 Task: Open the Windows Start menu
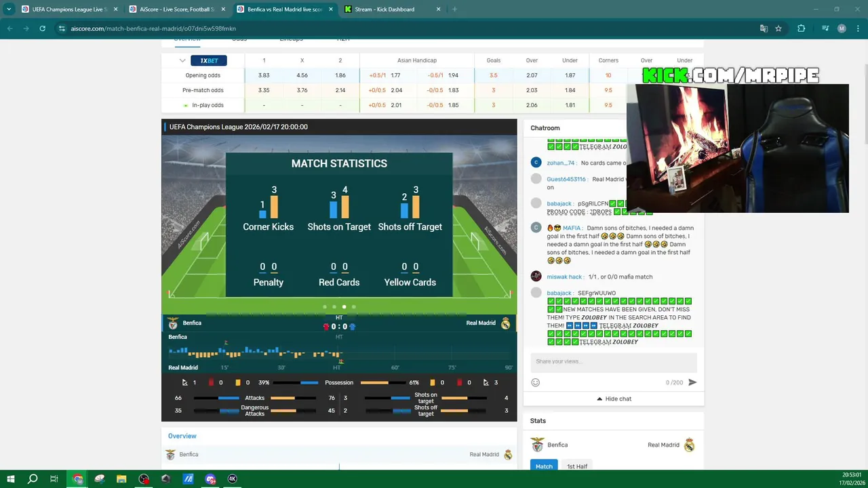point(10,479)
